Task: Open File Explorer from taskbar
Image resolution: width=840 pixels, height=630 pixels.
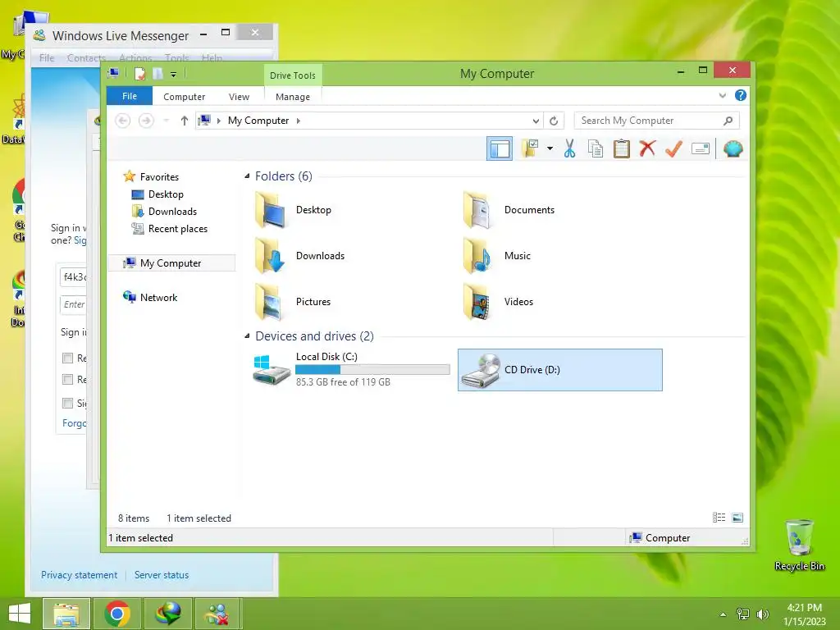Action: [x=66, y=614]
